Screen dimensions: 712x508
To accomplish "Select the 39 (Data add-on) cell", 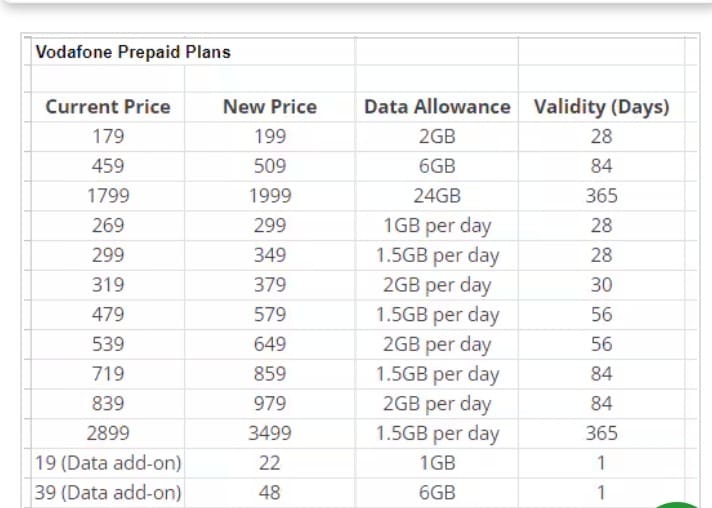I will 108,493.
